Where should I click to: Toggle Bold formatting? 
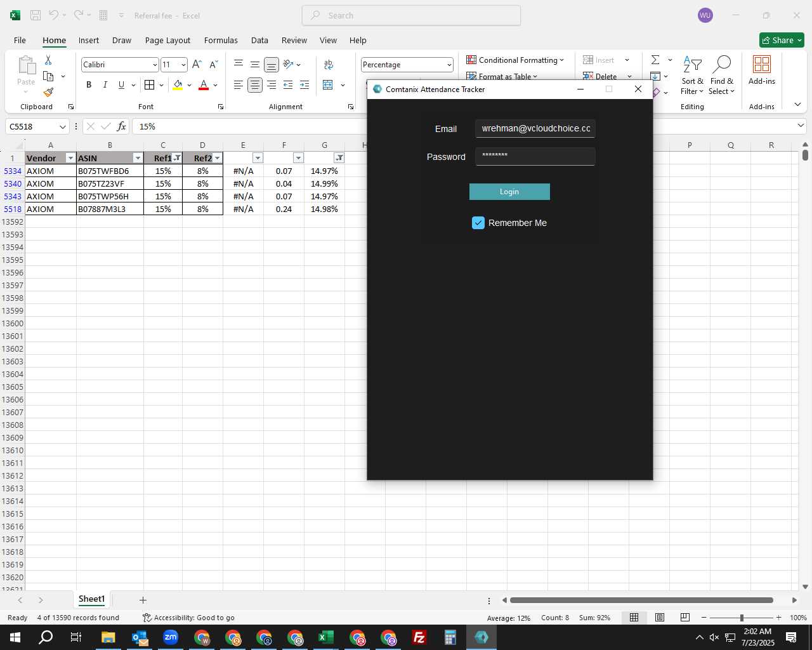tap(89, 85)
